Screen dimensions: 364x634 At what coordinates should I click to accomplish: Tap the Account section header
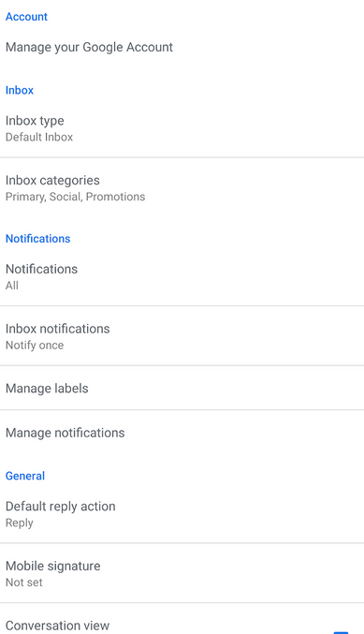pyautogui.click(x=26, y=17)
